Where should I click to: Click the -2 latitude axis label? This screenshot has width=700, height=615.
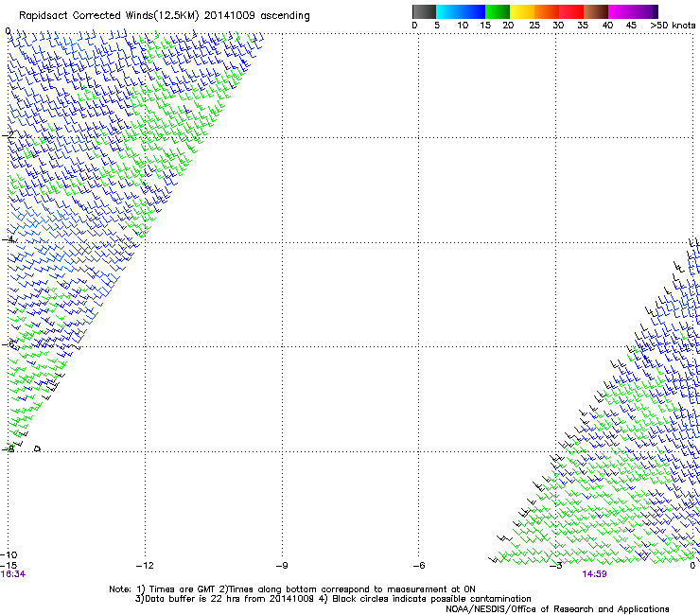pyautogui.click(x=8, y=135)
